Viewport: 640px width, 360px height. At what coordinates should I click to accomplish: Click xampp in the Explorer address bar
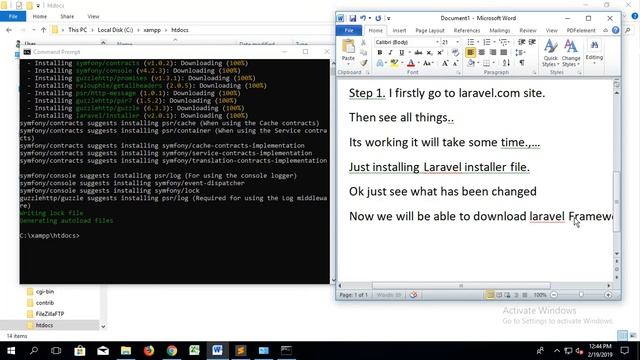152,30
